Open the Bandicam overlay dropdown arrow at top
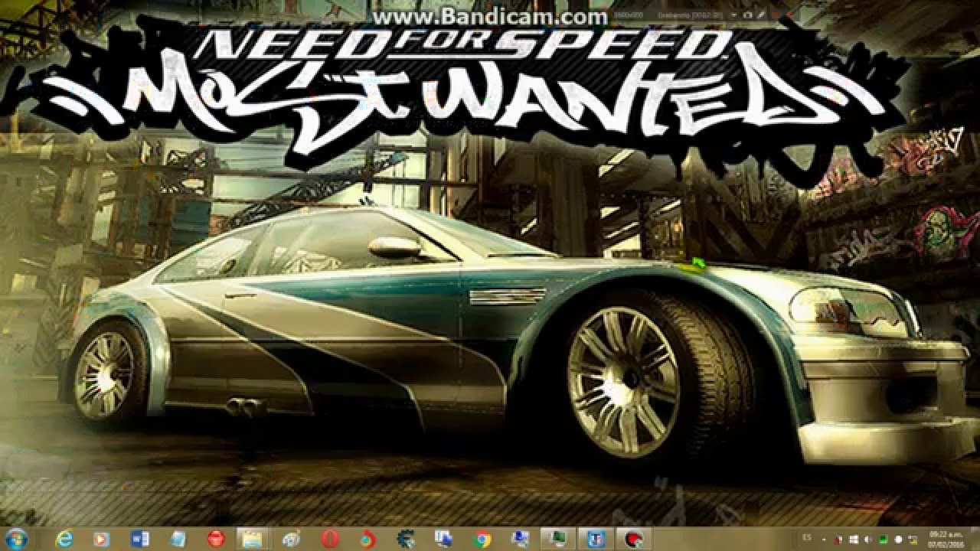 click(x=733, y=15)
